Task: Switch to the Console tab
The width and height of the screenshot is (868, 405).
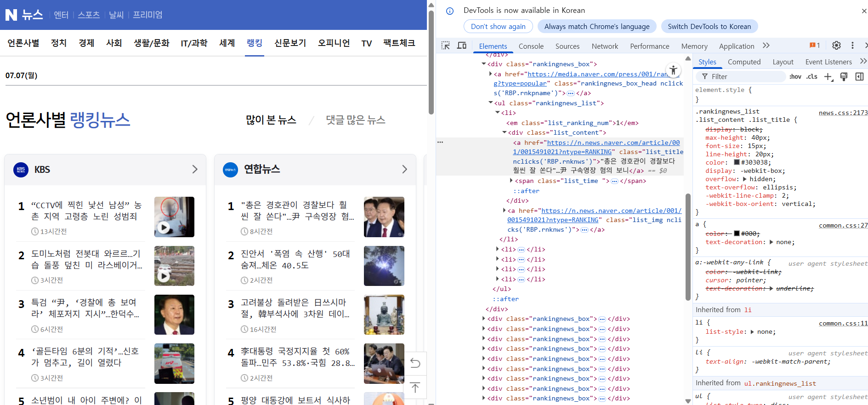Action: click(531, 46)
